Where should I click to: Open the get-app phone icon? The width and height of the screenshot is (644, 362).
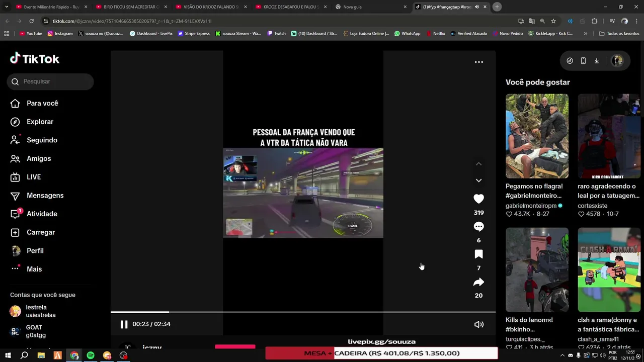pos(583,61)
